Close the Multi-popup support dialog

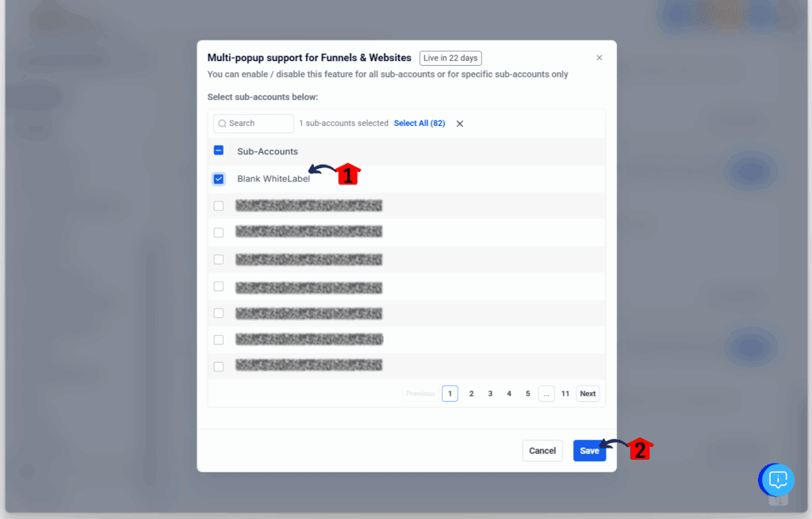[599, 57]
